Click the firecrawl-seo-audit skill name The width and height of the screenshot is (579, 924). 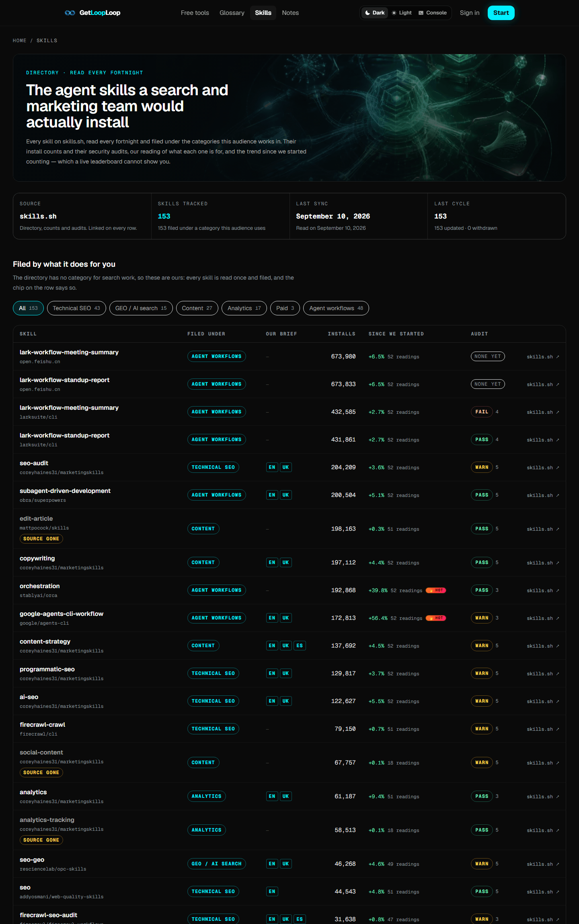48,915
